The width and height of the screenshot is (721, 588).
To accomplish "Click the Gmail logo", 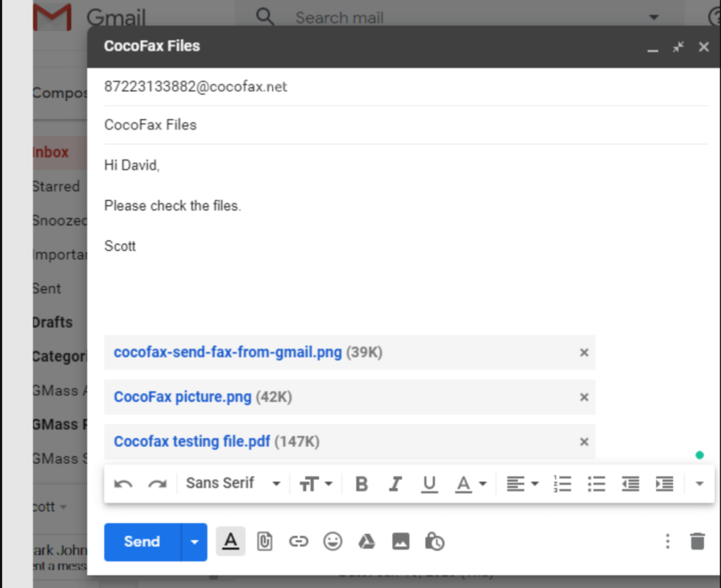I will [x=89, y=17].
